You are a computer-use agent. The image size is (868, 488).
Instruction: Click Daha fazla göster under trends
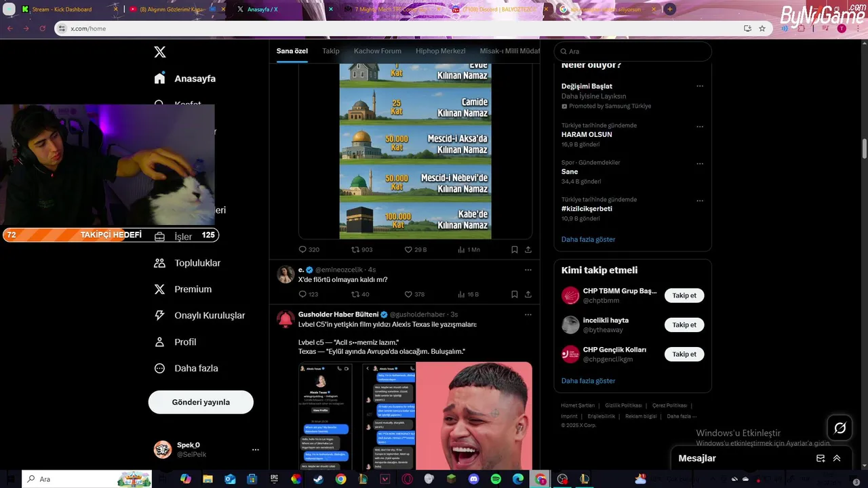[x=588, y=239]
